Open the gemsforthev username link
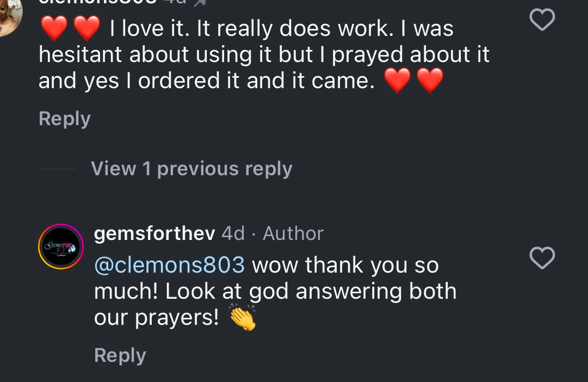This screenshot has width=588, height=382. pyautogui.click(x=154, y=233)
